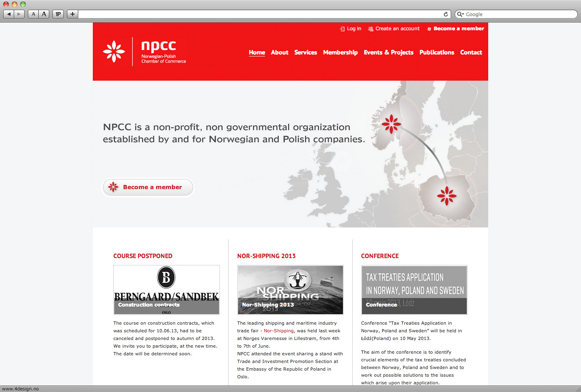Click the Log in link
This screenshot has height=392, width=581.
pyautogui.click(x=354, y=29)
